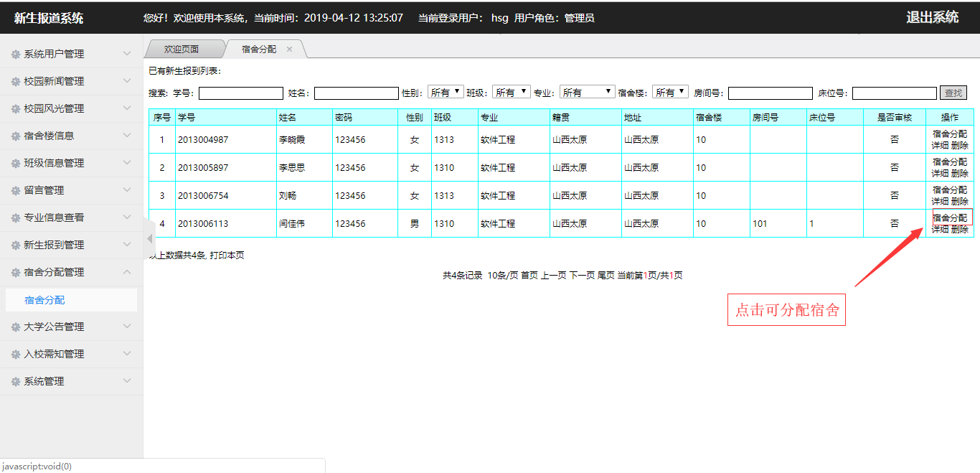Click gear icon beside 系统管理
980x473 pixels.
point(16,382)
